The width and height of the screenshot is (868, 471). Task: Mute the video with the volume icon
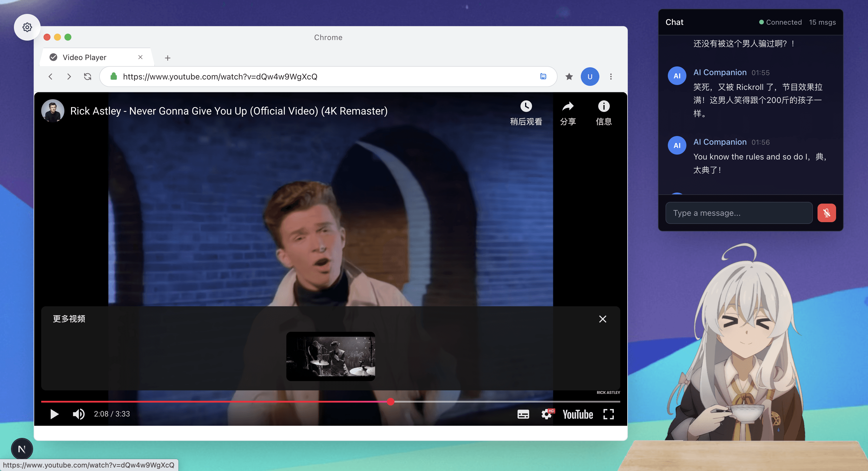point(79,414)
